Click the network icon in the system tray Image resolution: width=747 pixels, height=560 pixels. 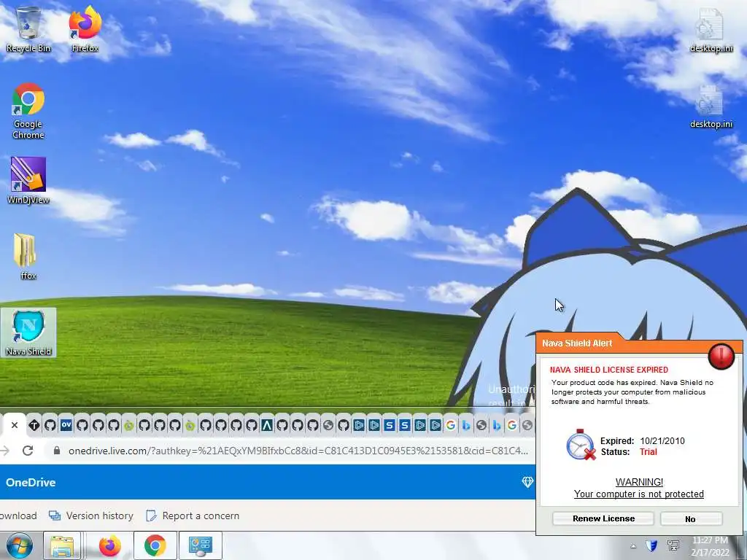tap(673, 545)
